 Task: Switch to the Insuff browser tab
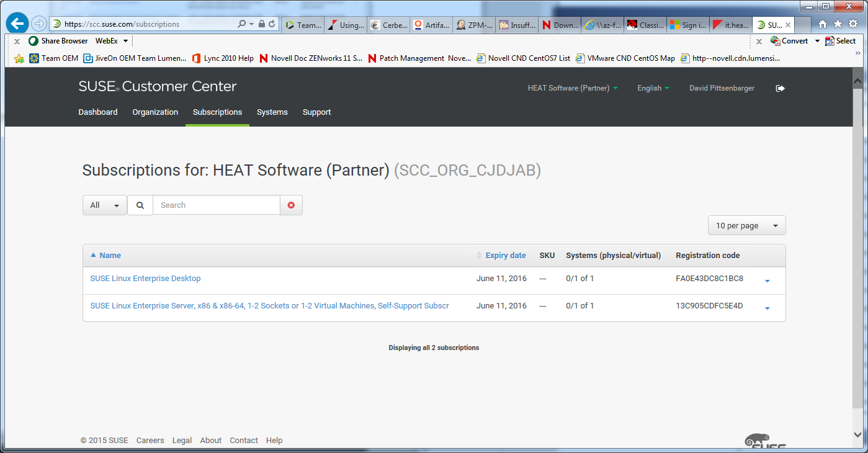coord(517,25)
